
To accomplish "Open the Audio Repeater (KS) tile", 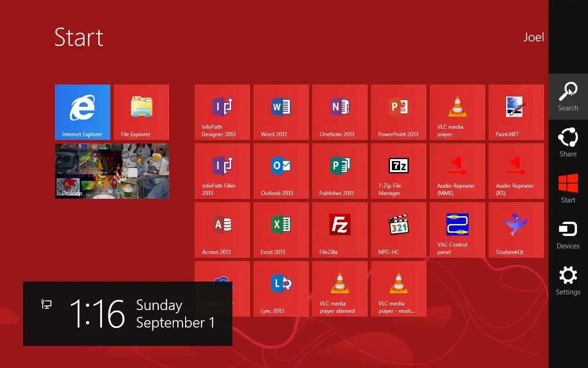I will 516,171.
